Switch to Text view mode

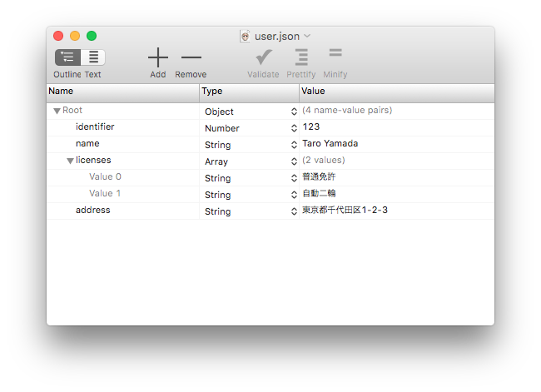point(92,57)
